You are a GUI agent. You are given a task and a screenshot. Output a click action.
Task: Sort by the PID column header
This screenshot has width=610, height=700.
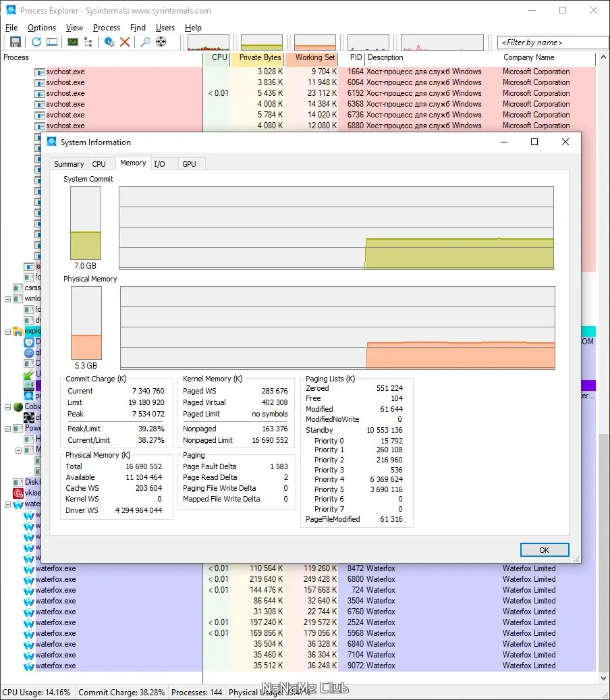352,57
